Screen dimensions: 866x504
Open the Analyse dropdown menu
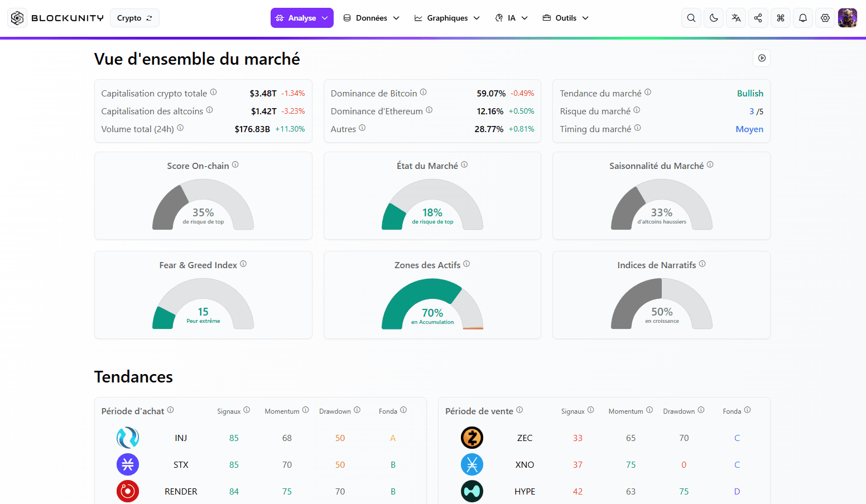click(x=302, y=18)
